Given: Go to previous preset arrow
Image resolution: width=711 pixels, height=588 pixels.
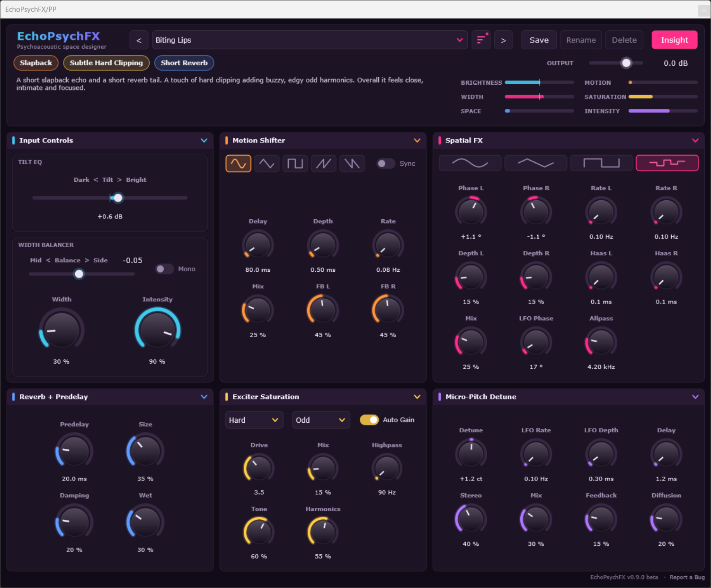Looking at the screenshot, I should click(x=139, y=40).
